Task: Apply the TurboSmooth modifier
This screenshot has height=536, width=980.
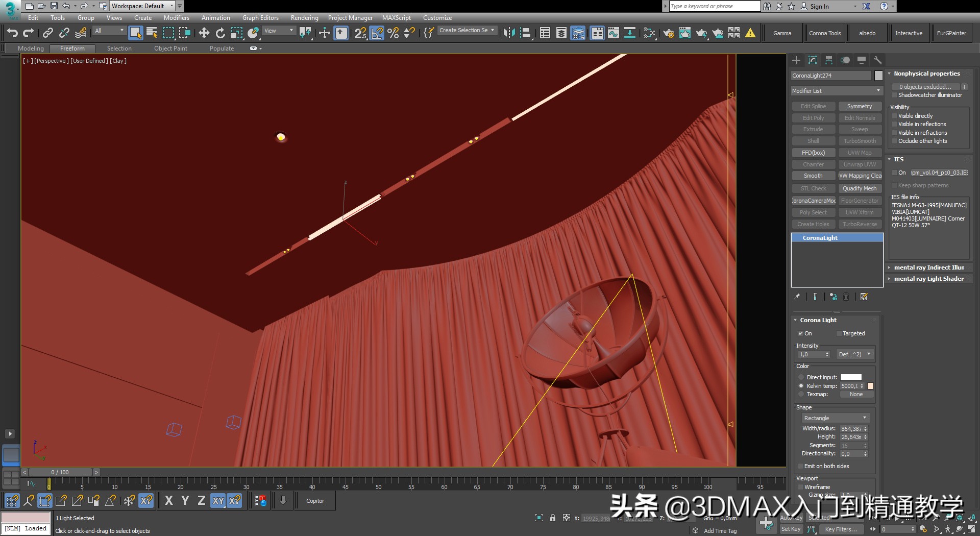Action: tap(860, 141)
